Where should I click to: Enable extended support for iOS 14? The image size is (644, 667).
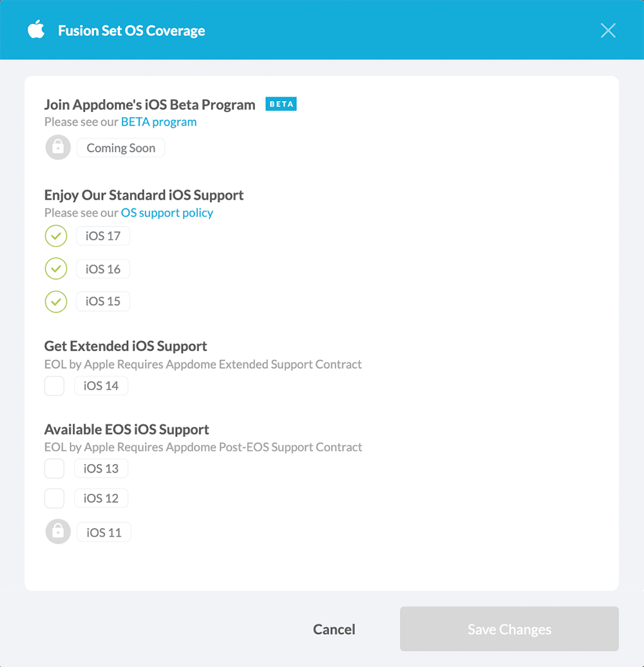[54, 386]
